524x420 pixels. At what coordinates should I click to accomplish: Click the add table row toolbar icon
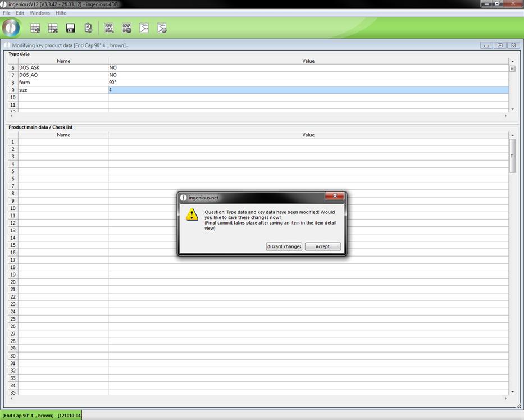[x=35, y=28]
